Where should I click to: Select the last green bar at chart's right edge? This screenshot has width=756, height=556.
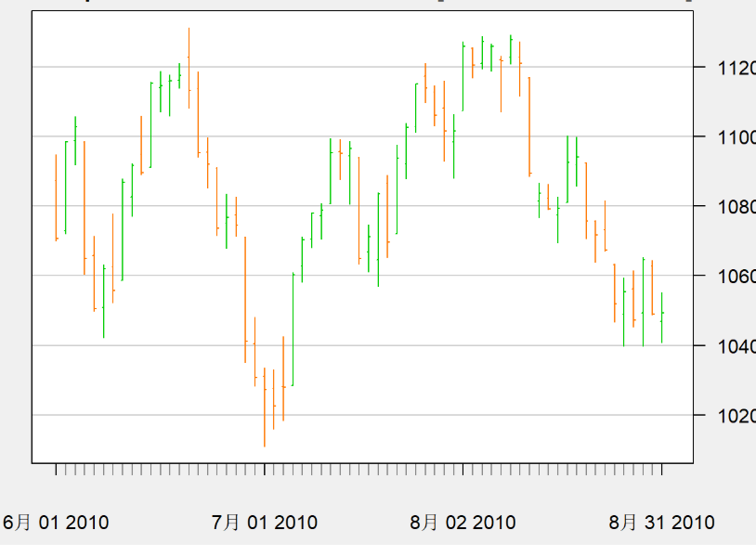(x=661, y=317)
